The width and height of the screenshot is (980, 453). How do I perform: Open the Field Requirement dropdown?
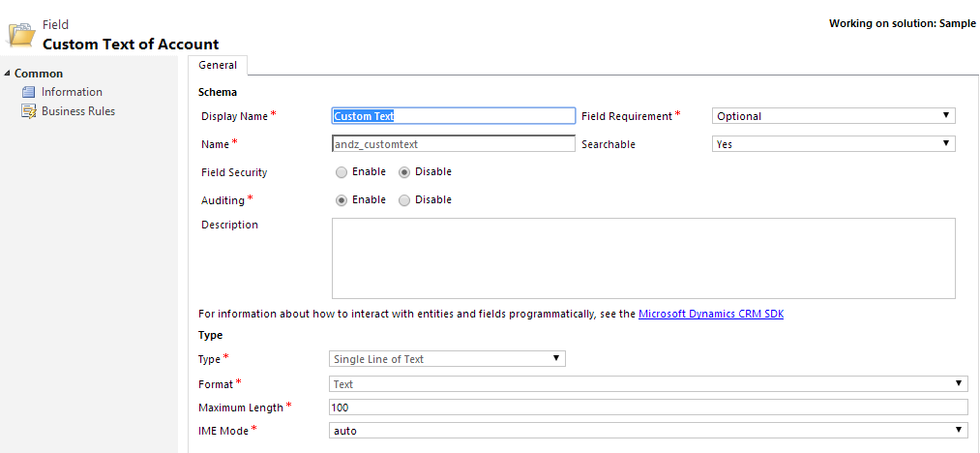pos(833,116)
